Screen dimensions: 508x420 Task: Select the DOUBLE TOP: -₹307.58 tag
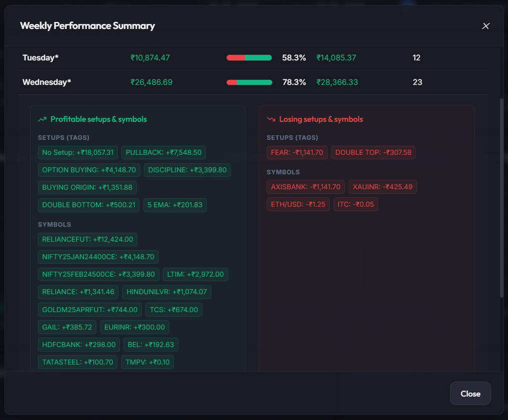373,152
